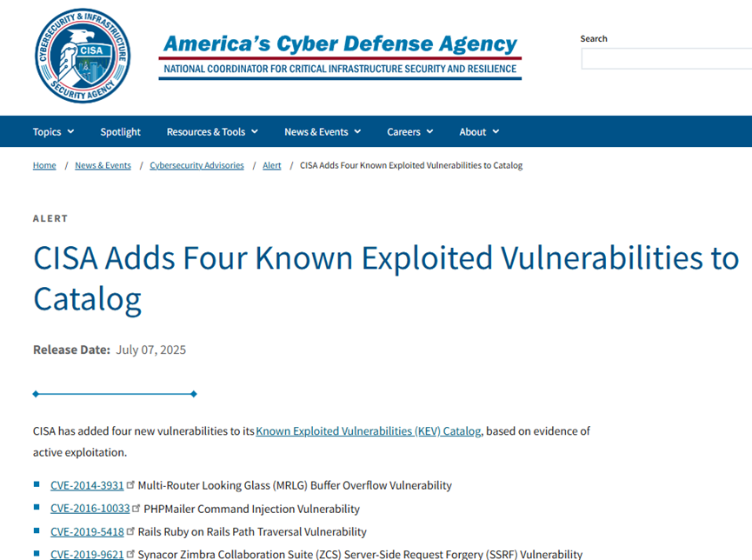Viewport: 752px width, 560px height.
Task: Click the America's Cyber Defense Agency banner
Action: tap(340, 55)
